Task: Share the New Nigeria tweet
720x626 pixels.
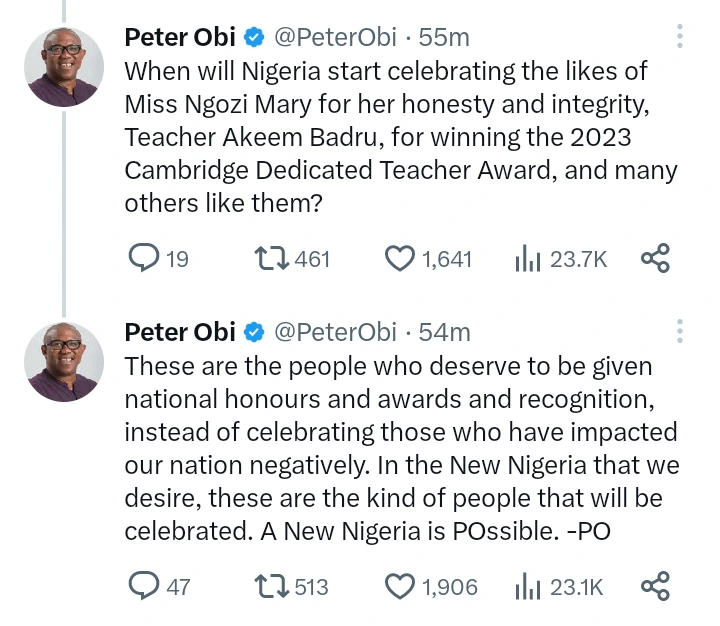Action: pyautogui.click(x=655, y=586)
